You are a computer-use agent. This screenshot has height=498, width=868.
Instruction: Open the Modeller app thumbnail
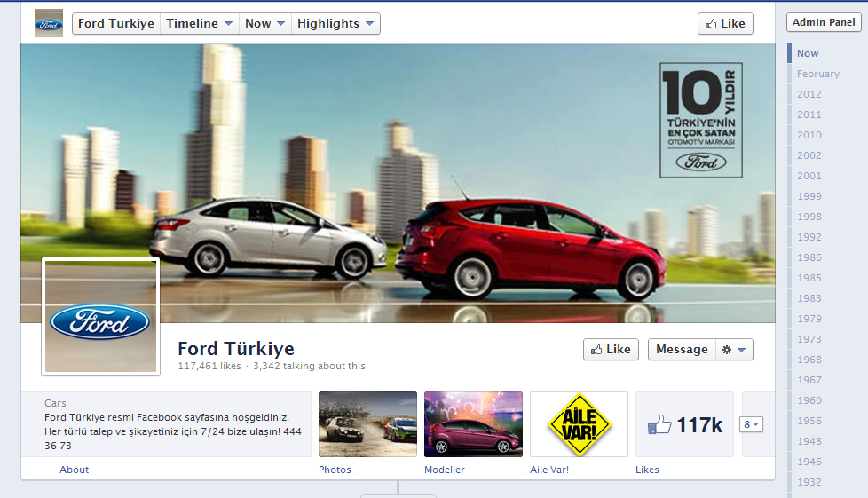click(x=473, y=425)
